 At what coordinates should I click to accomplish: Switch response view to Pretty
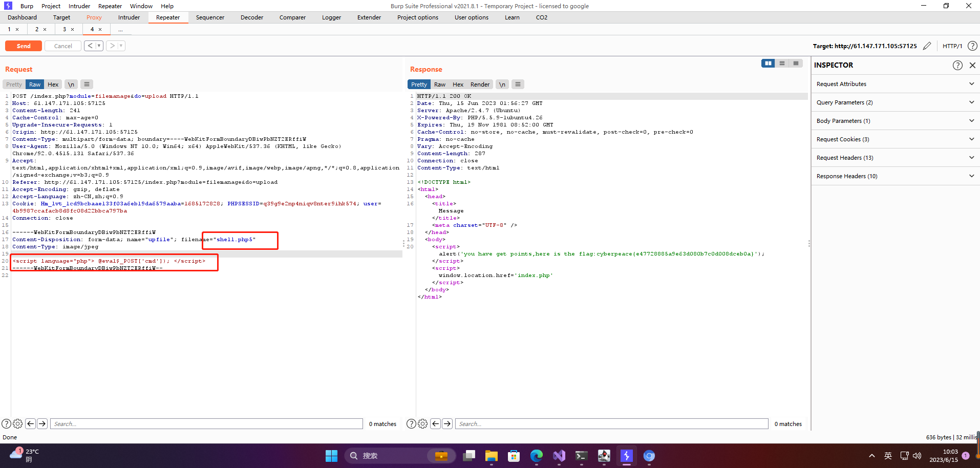(419, 84)
